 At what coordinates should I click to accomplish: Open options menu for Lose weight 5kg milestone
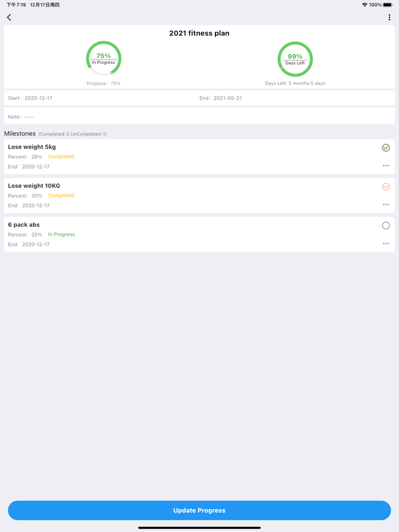coord(386,165)
